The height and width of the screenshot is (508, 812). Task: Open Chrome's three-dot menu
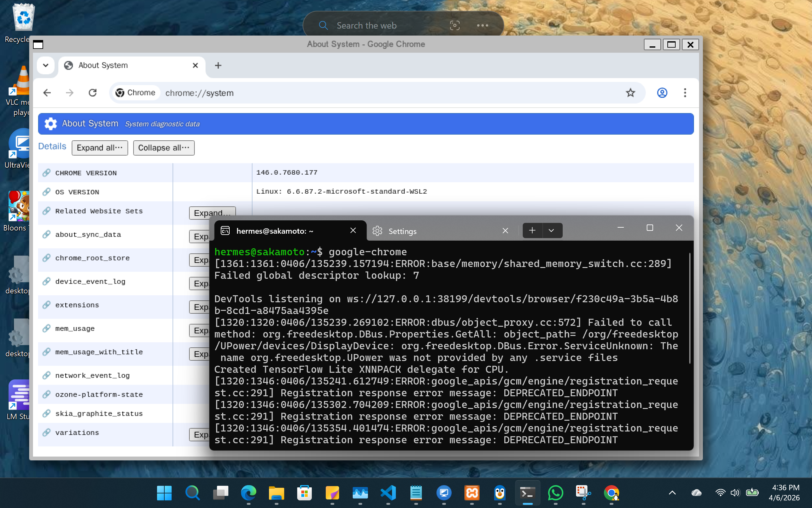[x=685, y=93]
